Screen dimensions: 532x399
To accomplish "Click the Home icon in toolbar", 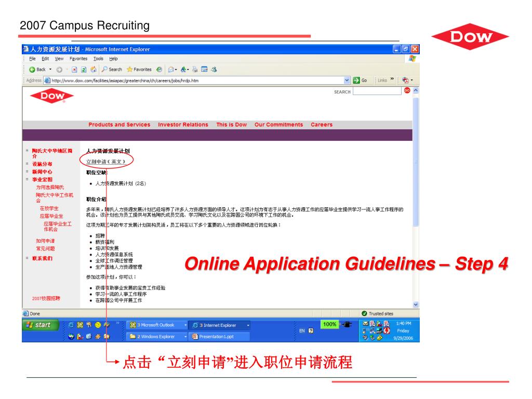I will click(x=94, y=70).
